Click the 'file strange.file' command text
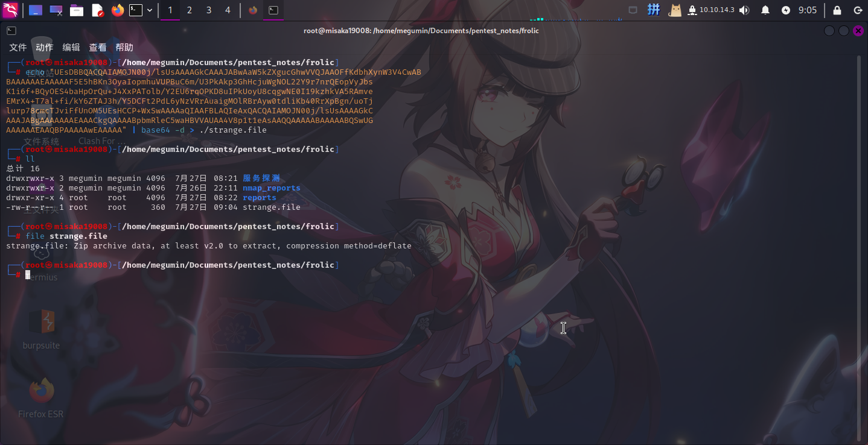 66,236
